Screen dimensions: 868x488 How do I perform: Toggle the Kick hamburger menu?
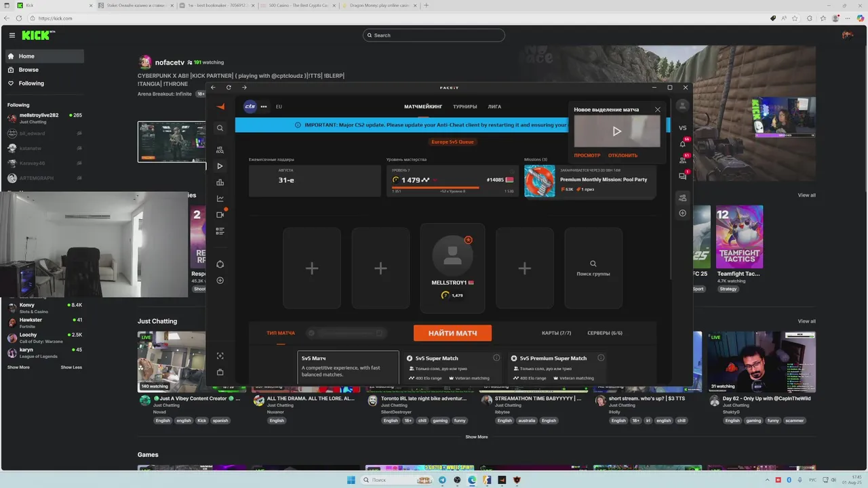(x=12, y=35)
